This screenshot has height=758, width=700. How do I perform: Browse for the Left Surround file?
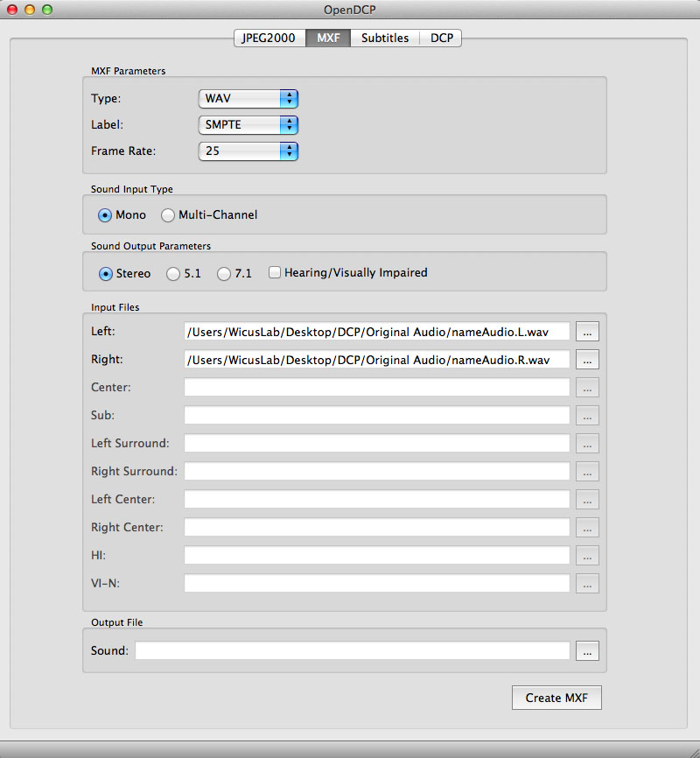[x=587, y=444]
